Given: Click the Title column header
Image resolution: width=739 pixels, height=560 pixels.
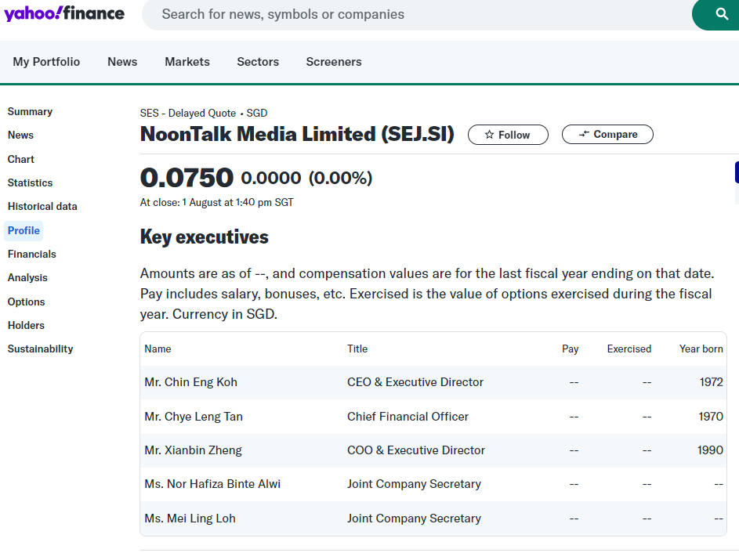Looking at the screenshot, I should [357, 349].
